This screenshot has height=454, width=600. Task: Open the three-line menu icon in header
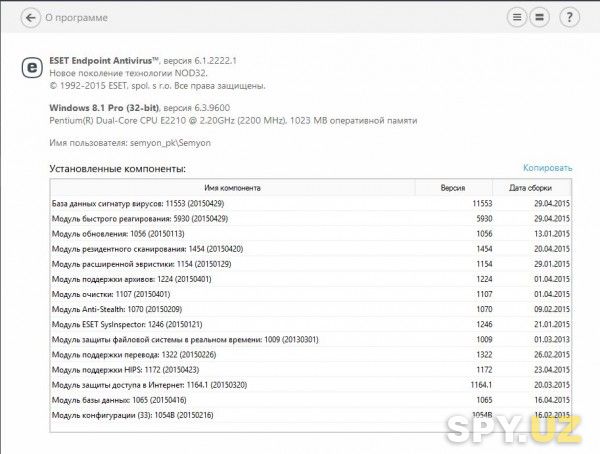click(517, 18)
